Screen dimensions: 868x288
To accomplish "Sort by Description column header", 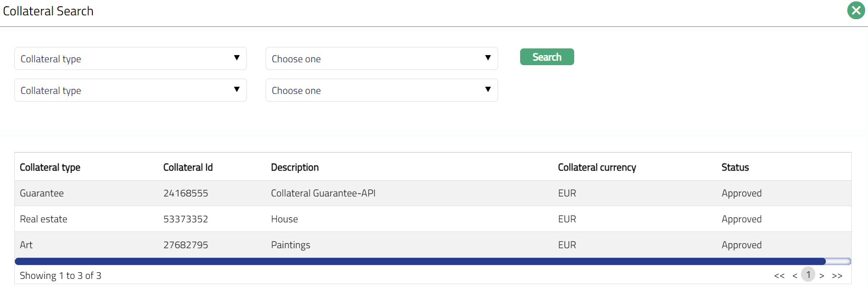I will [295, 167].
